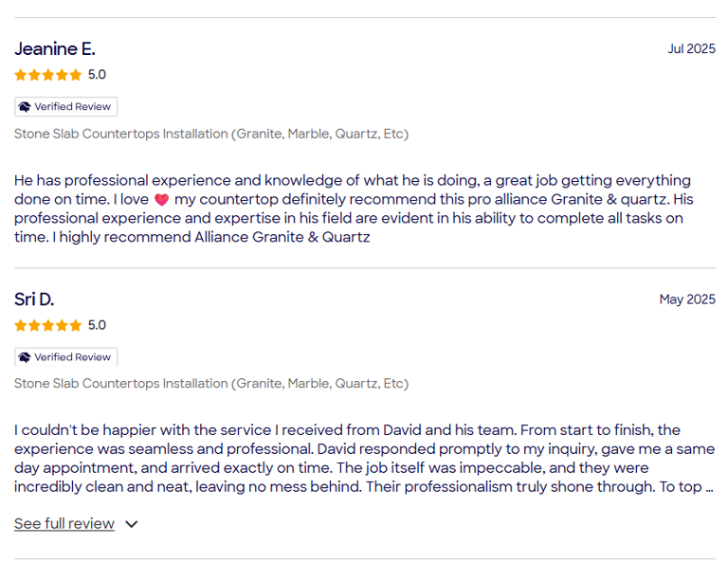This screenshot has height=562, width=728.
Task: Click the 5.0 score beside Sri's stars
Action: tap(97, 325)
